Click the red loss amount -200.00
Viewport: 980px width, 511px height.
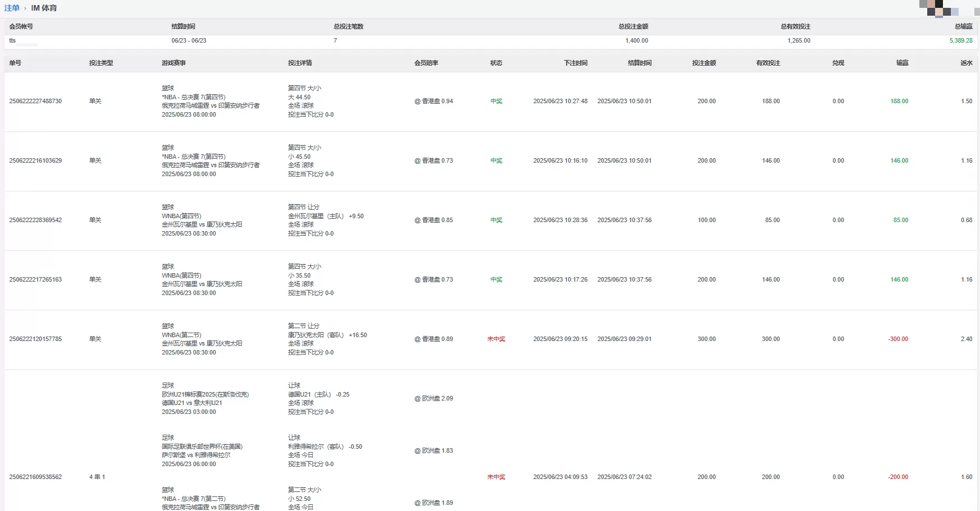coord(898,477)
